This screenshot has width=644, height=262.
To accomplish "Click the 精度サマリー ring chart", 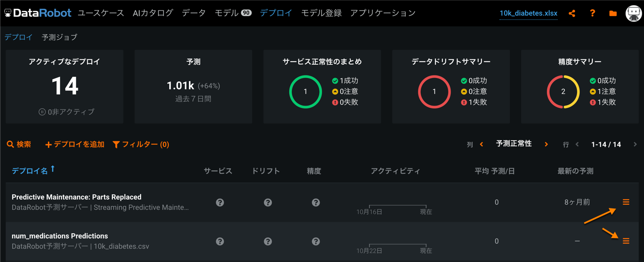I will click(x=563, y=92).
